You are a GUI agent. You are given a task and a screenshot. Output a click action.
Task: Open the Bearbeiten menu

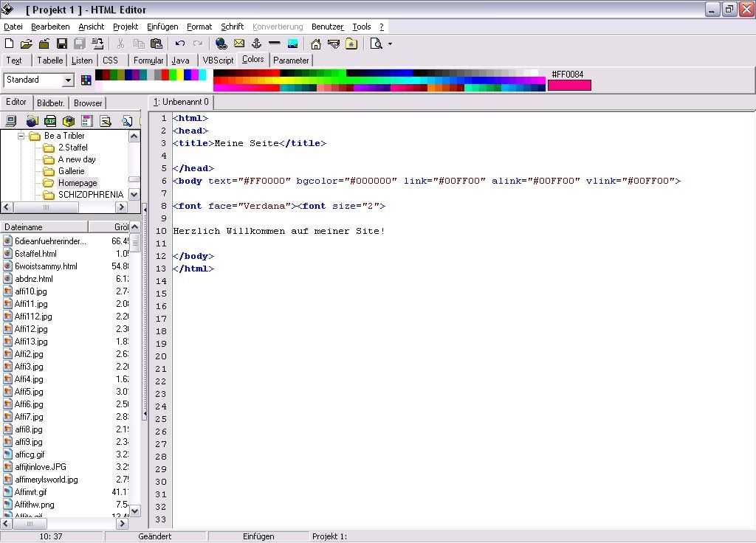point(50,27)
